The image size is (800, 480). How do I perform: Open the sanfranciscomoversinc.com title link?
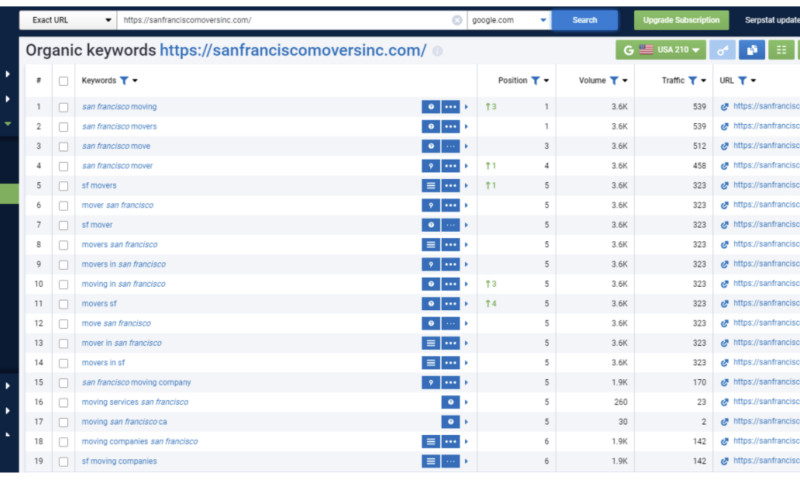tap(293, 50)
